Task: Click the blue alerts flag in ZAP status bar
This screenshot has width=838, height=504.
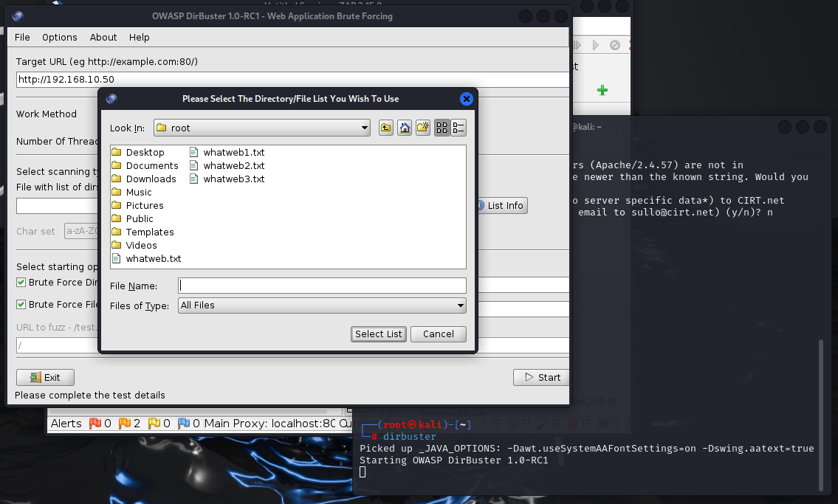Action: (183, 424)
